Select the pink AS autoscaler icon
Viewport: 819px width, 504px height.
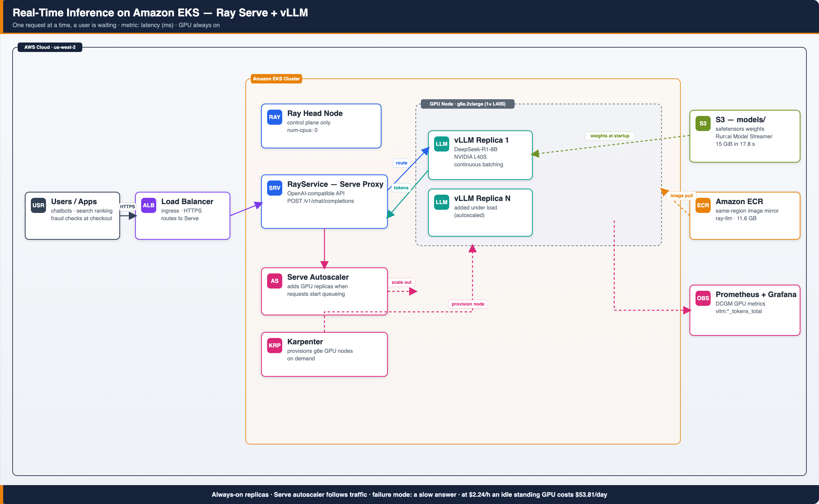click(275, 281)
